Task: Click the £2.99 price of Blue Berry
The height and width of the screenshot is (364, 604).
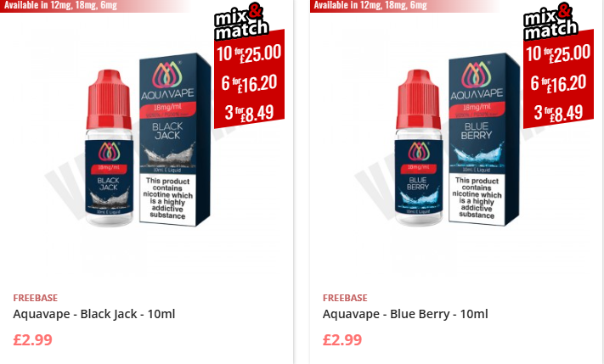Action: (342, 339)
